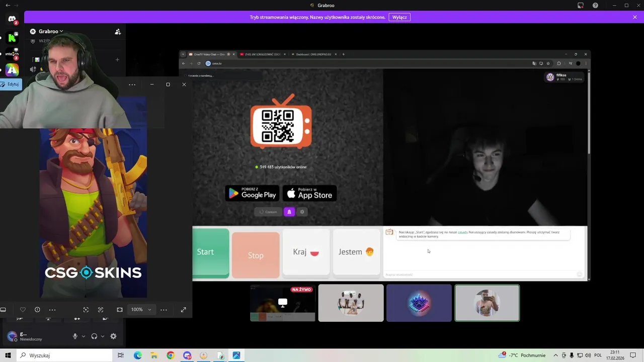
Task: Open Task View on taskbar
Action: click(x=121, y=355)
